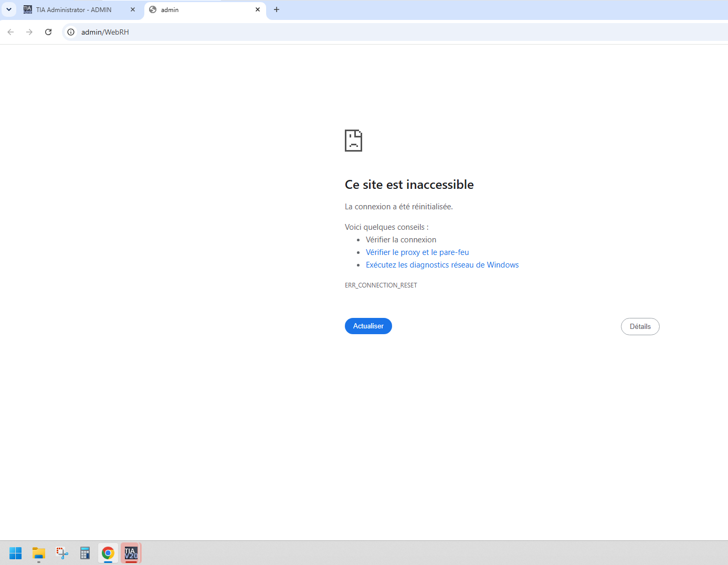Close the TIA Administrator - ADMIN tab
Image resolution: width=728 pixels, height=565 pixels.
(x=133, y=9)
